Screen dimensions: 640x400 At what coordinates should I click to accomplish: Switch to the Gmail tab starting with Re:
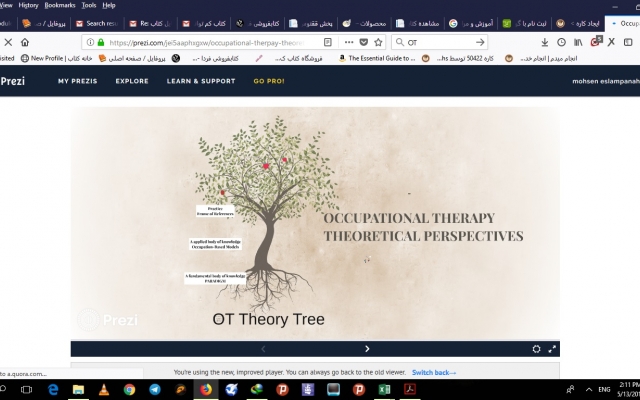point(151,23)
